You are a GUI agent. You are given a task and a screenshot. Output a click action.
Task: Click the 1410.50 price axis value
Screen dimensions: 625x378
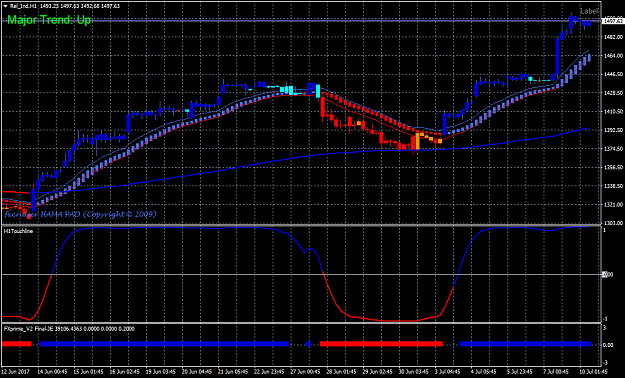(x=614, y=112)
